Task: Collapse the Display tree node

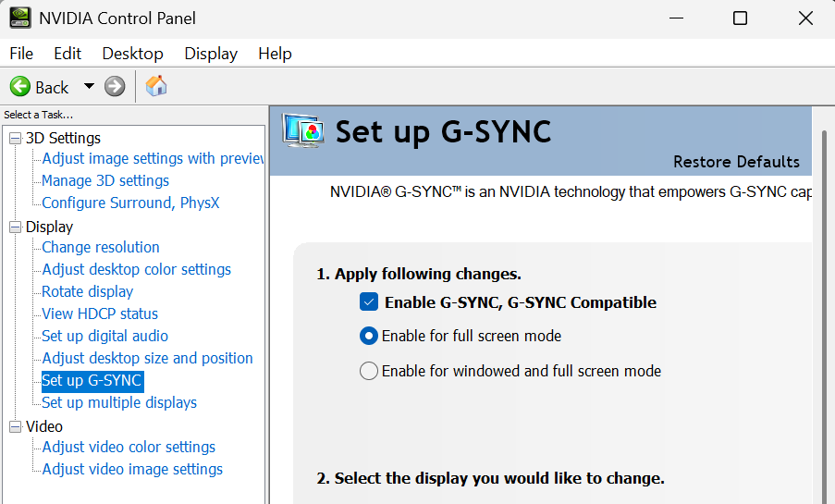Action: 16,227
